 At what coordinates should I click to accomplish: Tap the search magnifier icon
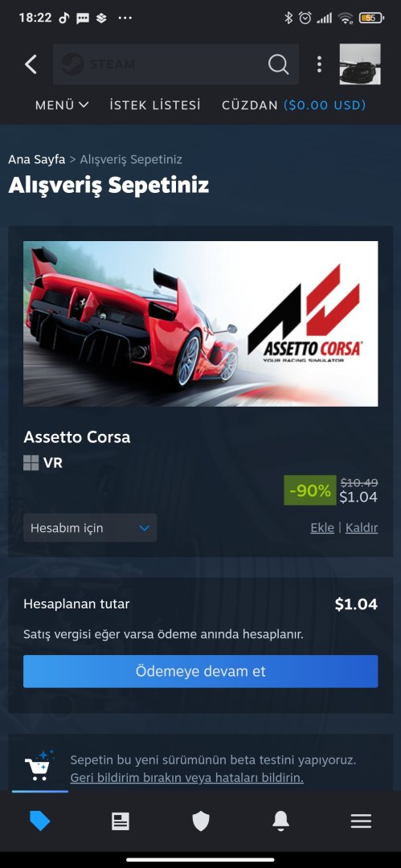(279, 64)
